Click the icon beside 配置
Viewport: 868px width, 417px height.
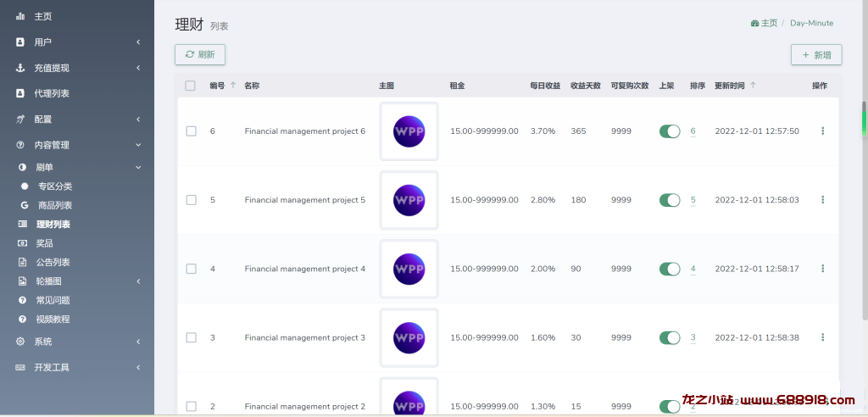click(x=20, y=119)
